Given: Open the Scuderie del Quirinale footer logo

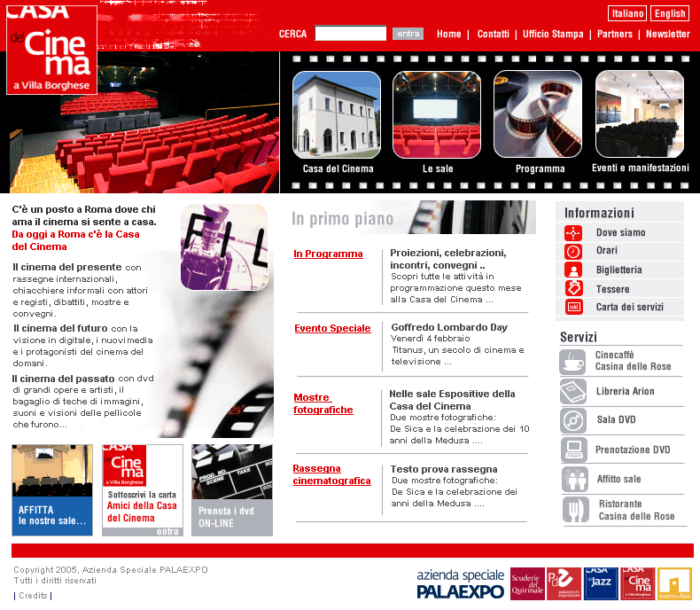Looking at the screenshot, I should tap(527, 583).
